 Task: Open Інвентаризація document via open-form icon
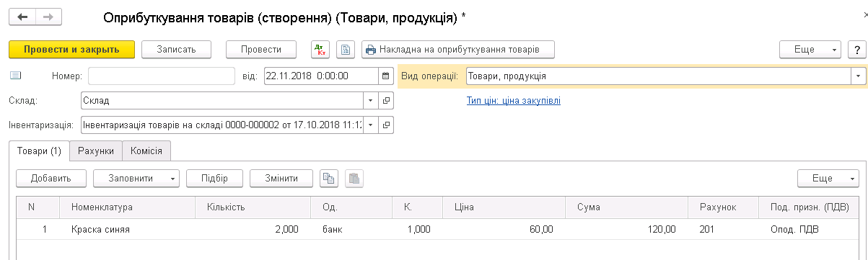pos(386,125)
